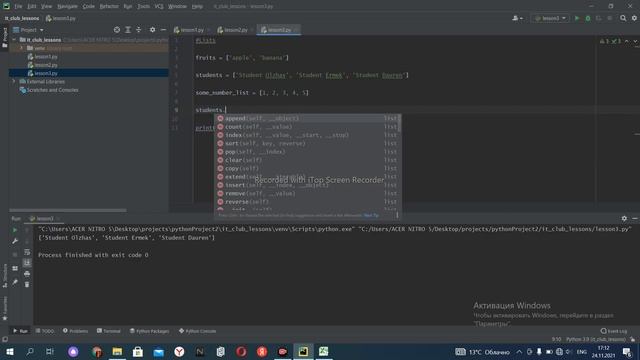Click the wrench icon in Run panel
This screenshot has width=640, height=360.
pos(15,241)
